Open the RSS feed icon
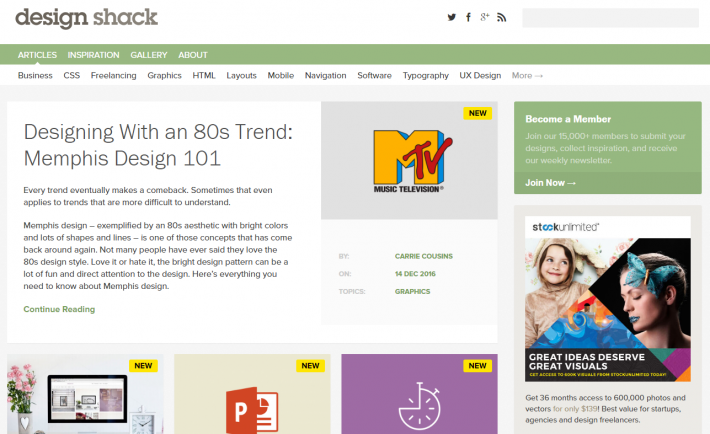The height and width of the screenshot is (434, 710). 502,18
